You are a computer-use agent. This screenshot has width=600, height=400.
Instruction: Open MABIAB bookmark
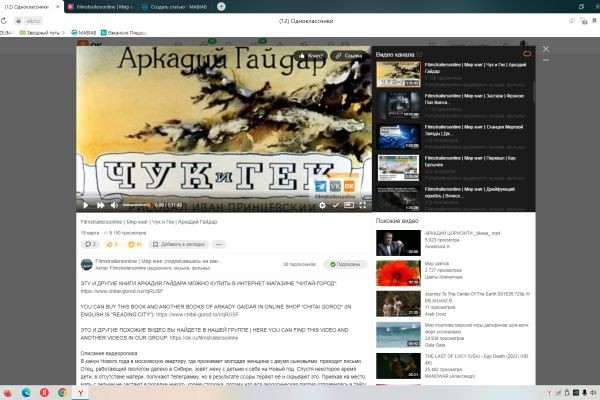(x=83, y=33)
